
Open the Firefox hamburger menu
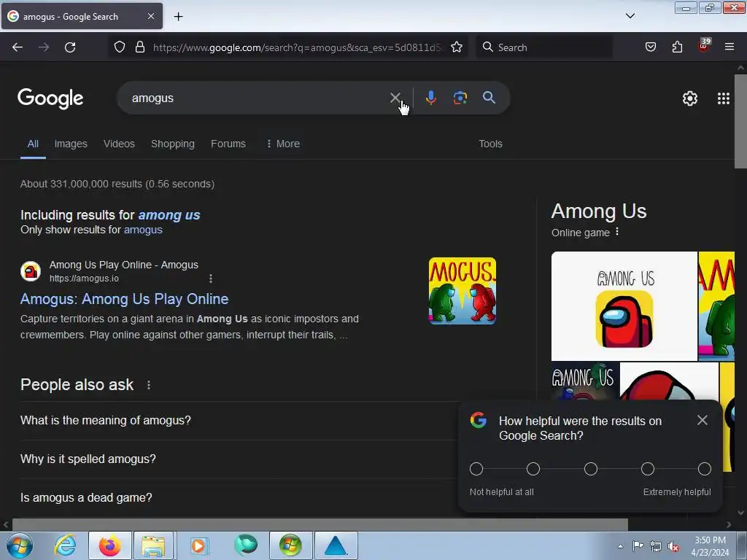pyautogui.click(x=729, y=47)
